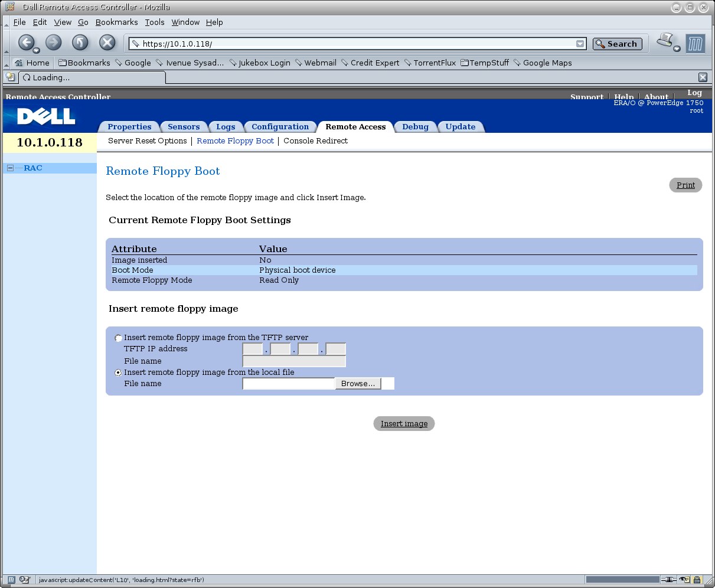The image size is (715, 588).
Task: Click the Forward navigation arrow
Action: coord(53,43)
